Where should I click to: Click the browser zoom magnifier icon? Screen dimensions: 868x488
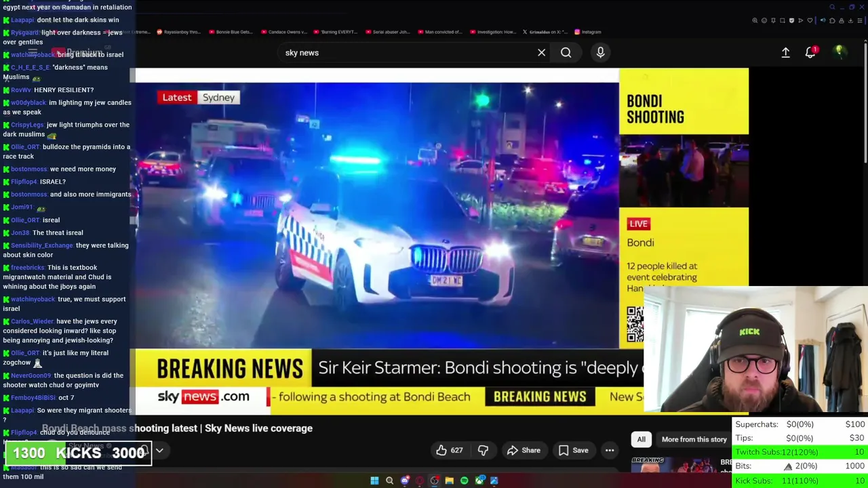pyautogui.click(x=755, y=20)
